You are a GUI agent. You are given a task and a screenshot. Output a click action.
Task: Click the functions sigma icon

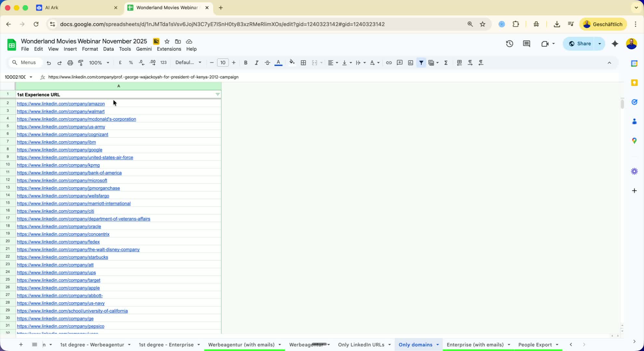[x=446, y=63]
